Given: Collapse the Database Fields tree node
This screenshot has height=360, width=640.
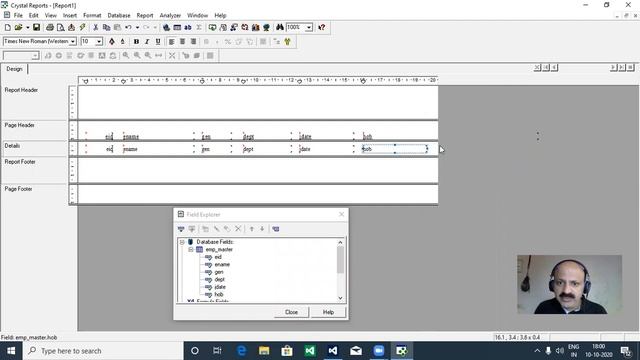Looking at the screenshot, I should click(182, 242).
